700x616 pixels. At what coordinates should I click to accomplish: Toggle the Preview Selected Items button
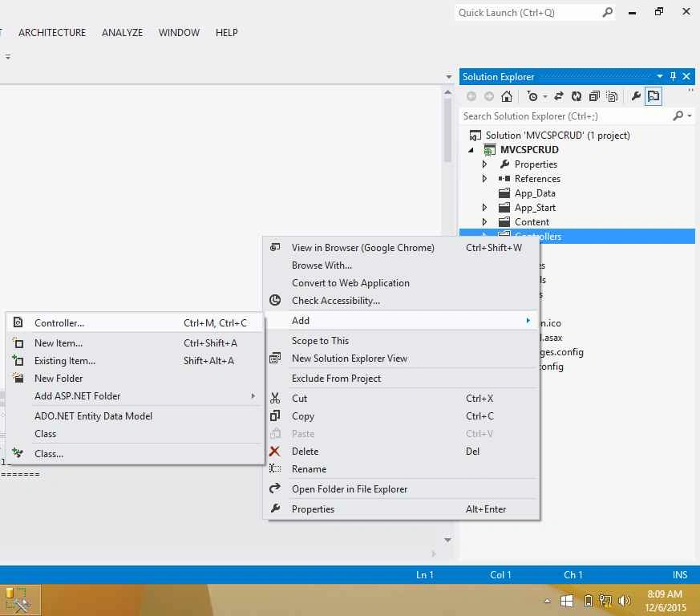coord(653,96)
